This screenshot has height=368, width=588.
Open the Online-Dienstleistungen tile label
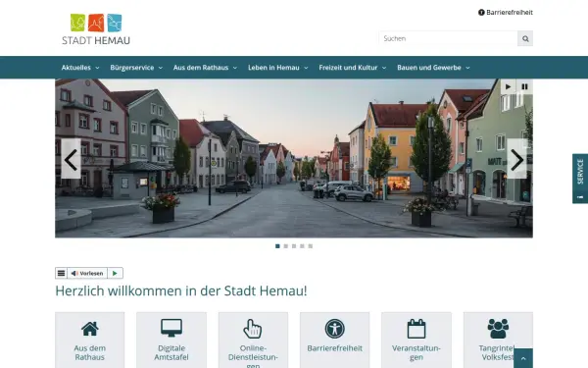click(x=253, y=357)
